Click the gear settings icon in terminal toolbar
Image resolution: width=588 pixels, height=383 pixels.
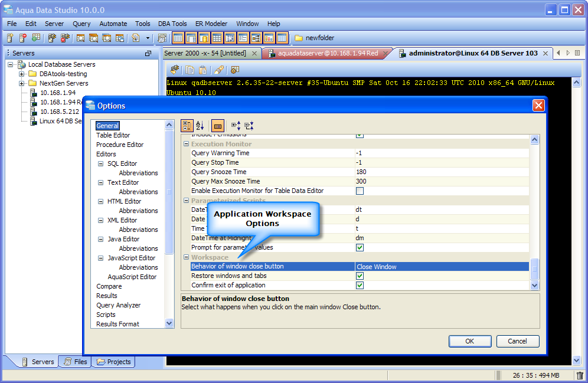235,70
